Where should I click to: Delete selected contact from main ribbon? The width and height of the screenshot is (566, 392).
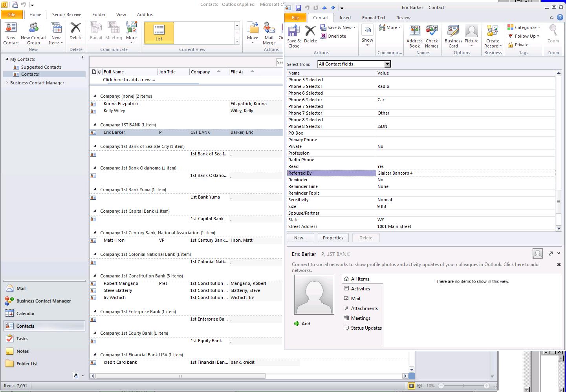[x=76, y=31]
